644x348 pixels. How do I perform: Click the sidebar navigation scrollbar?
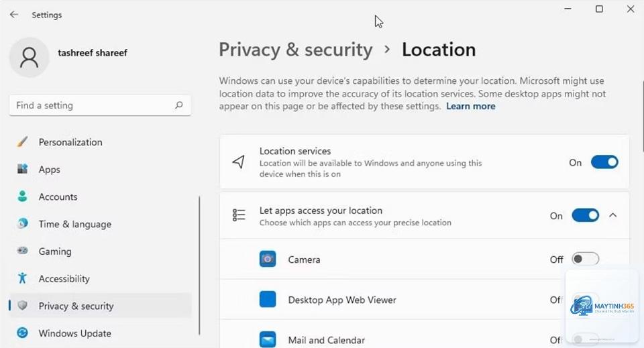click(200, 265)
